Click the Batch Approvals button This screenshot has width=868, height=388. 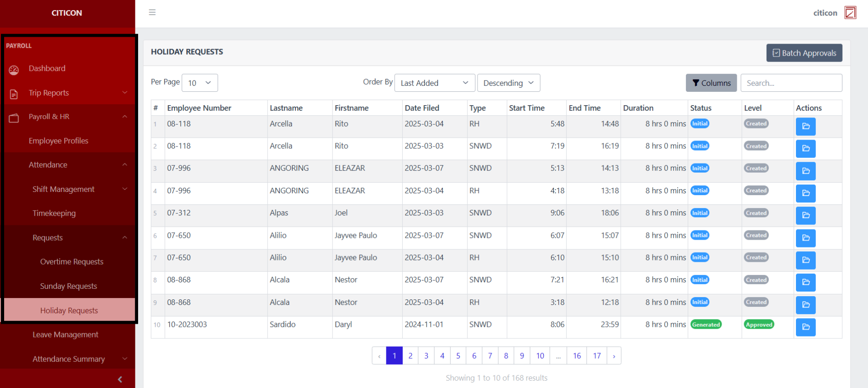(x=804, y=53)
